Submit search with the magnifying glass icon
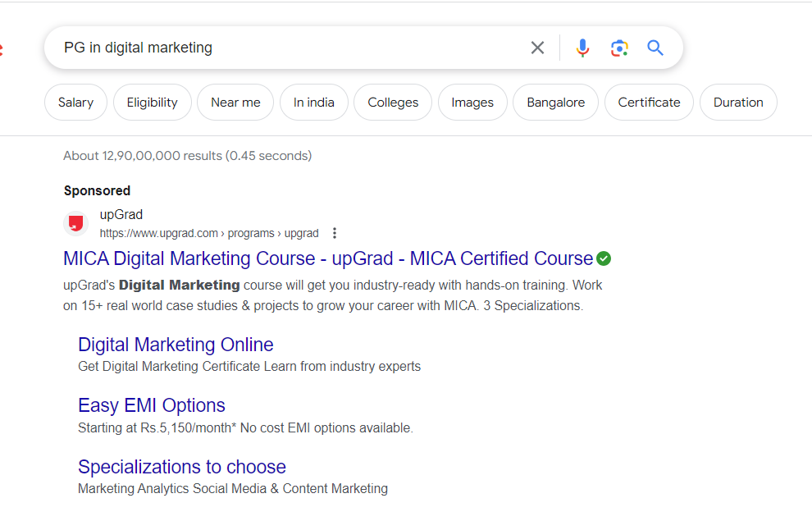 click(x=655, y=48)
